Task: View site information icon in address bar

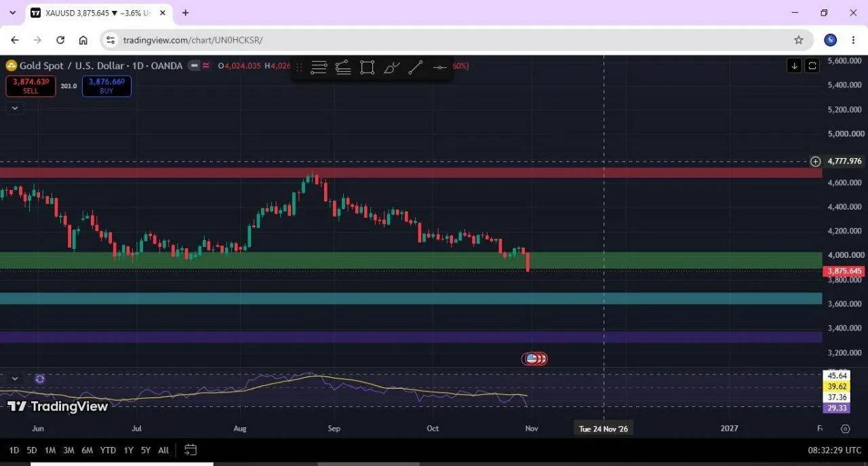Action: click(111, 40)
